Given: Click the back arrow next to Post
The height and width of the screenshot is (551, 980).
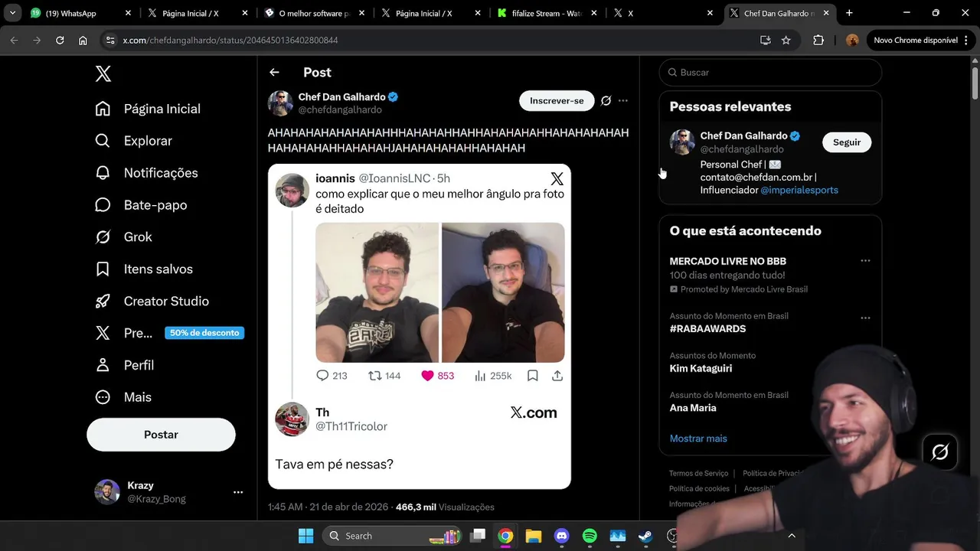Looking at the screenshot, I should point(274,72).
